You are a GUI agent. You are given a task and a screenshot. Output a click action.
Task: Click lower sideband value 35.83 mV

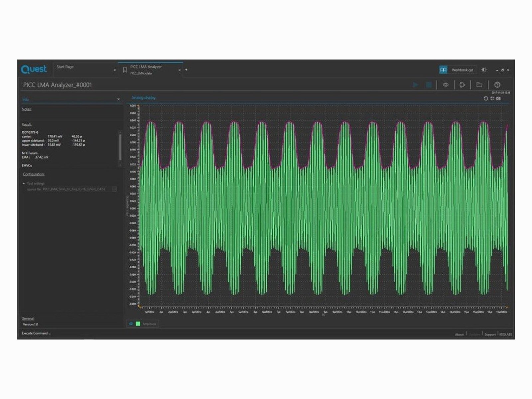tap(54, 145)
